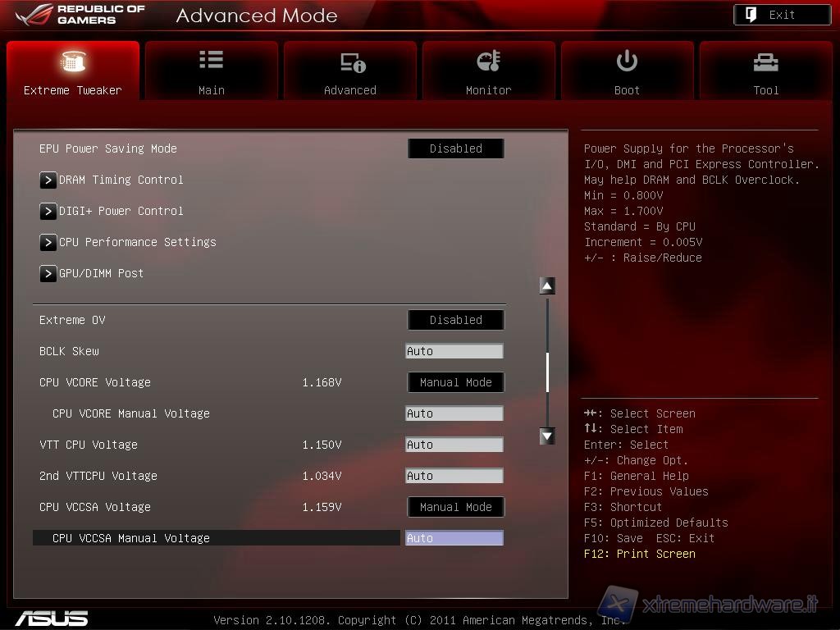Expand DIGI+ Power Control submenu
840x630 pixels.
coord(48,211)
